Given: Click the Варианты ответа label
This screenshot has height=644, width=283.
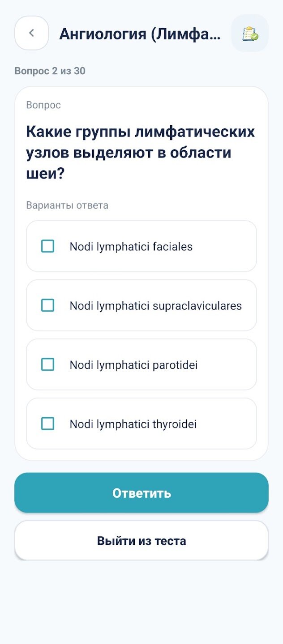Looking at the screenshot, I should pos(67,206).
